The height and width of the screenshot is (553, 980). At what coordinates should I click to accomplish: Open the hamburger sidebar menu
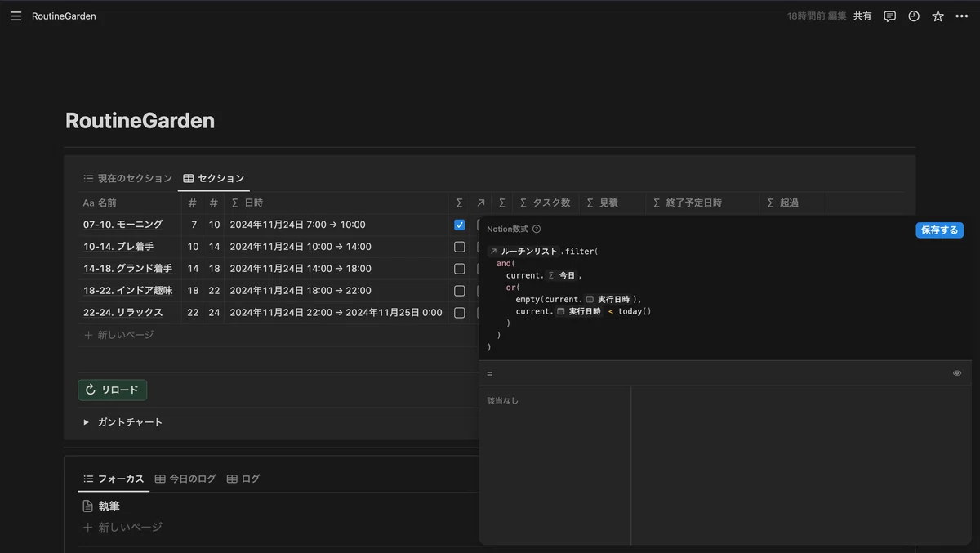pyautogui.click(x=16, y=16)
